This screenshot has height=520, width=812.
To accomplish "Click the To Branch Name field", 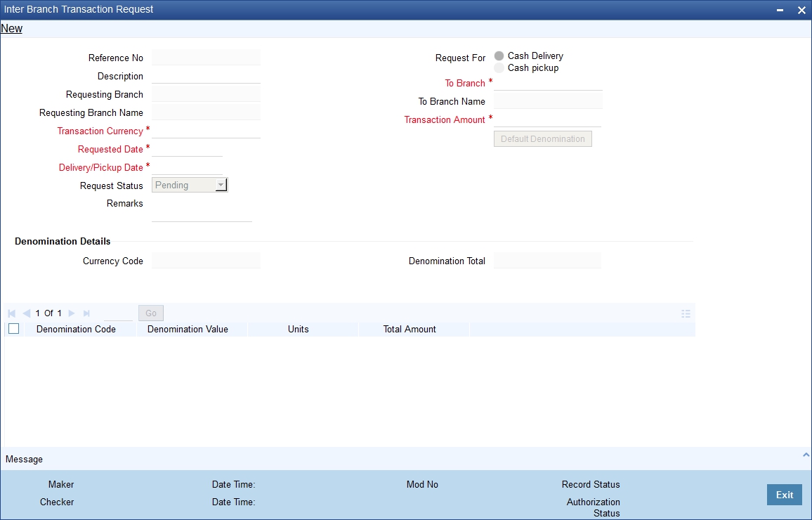I will 548,101.
